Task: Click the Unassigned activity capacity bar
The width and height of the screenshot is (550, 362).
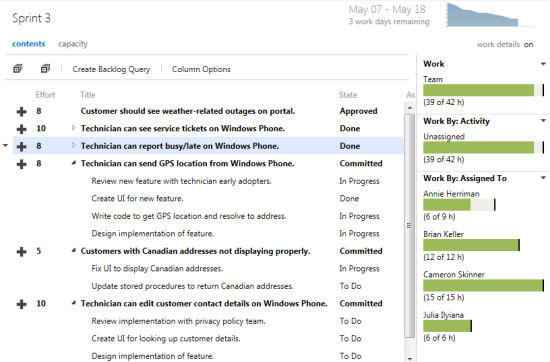Action: tap(484, 147)
